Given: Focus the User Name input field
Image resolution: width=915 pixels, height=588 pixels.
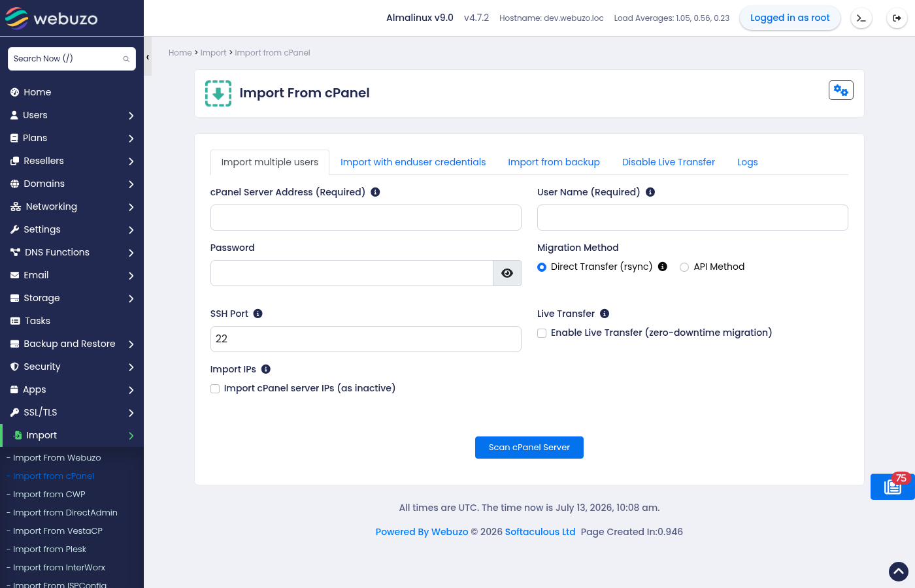Looking at the screenshot, I should pyautogui.click(x=693, y=218).
